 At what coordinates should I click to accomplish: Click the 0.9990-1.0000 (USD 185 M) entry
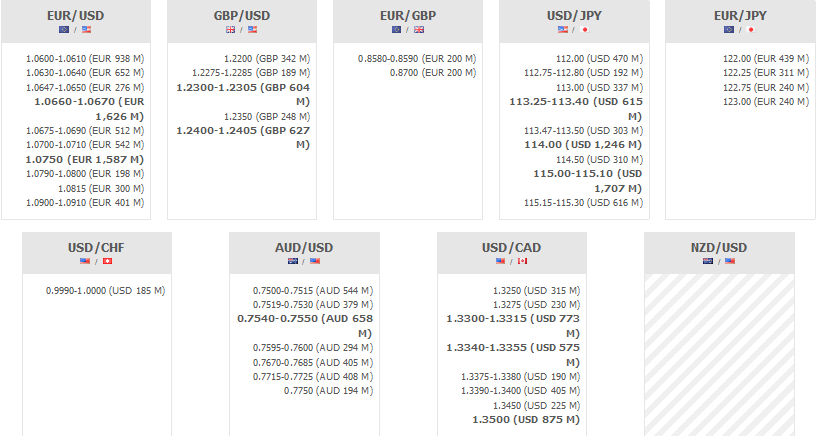pos(105,290)
